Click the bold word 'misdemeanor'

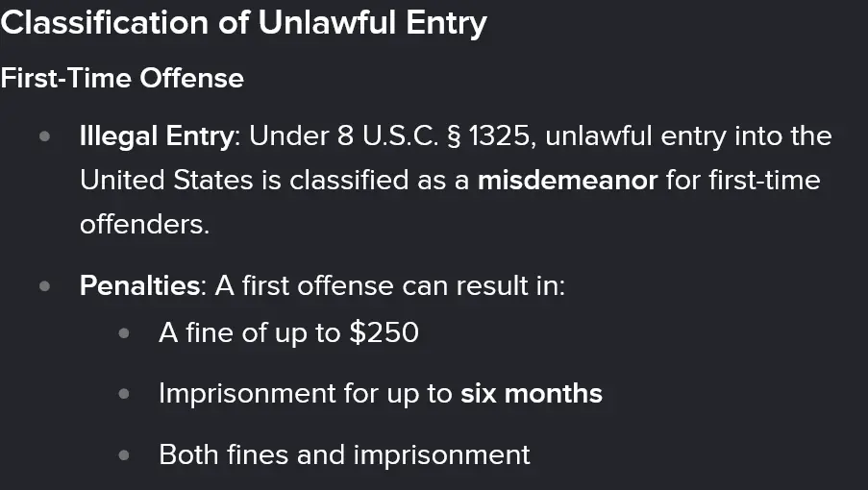point(567,180)
